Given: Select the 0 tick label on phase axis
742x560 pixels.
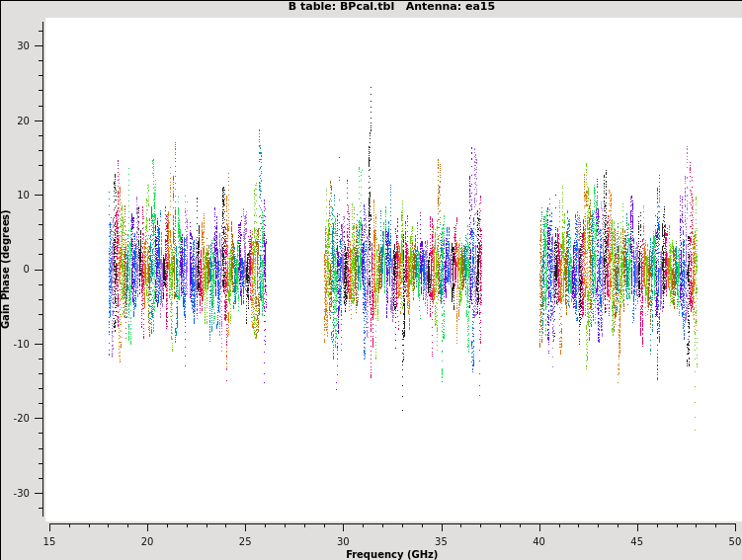Looking at the screenshot, I should (x=28, y=270).
